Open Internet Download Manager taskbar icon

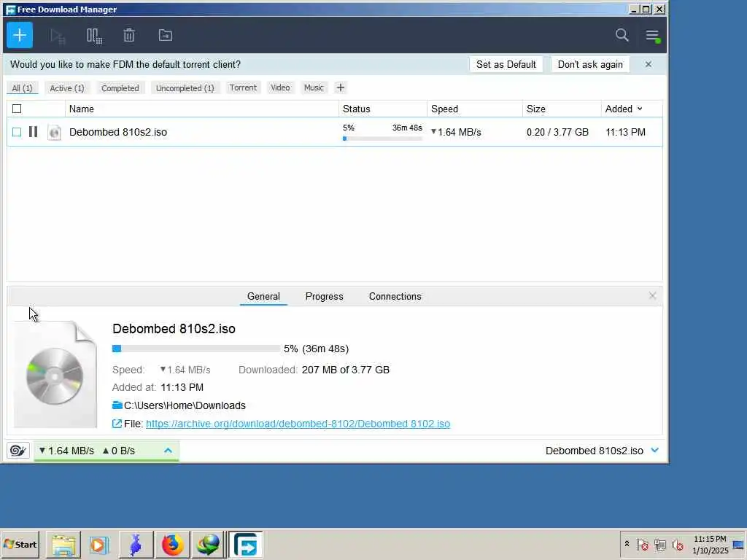(208, 544)
